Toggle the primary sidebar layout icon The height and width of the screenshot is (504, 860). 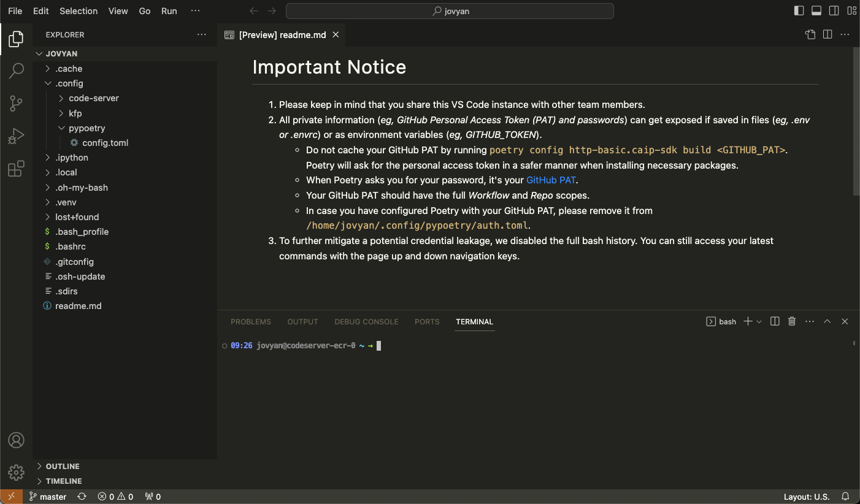tap(799, 11)
